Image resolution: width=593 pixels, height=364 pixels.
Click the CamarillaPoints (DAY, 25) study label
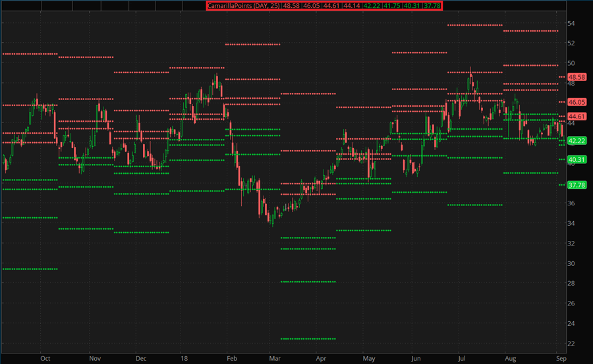(x=244, y=6)
